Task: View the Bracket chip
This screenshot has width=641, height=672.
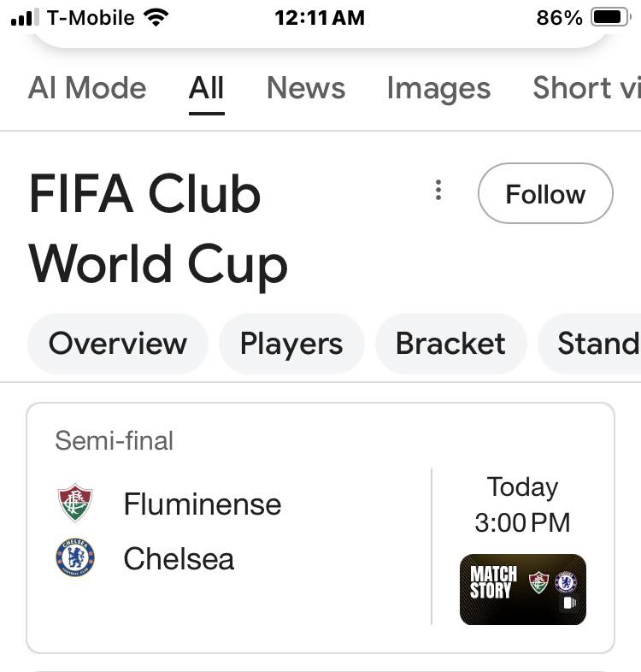Action: 450,344
